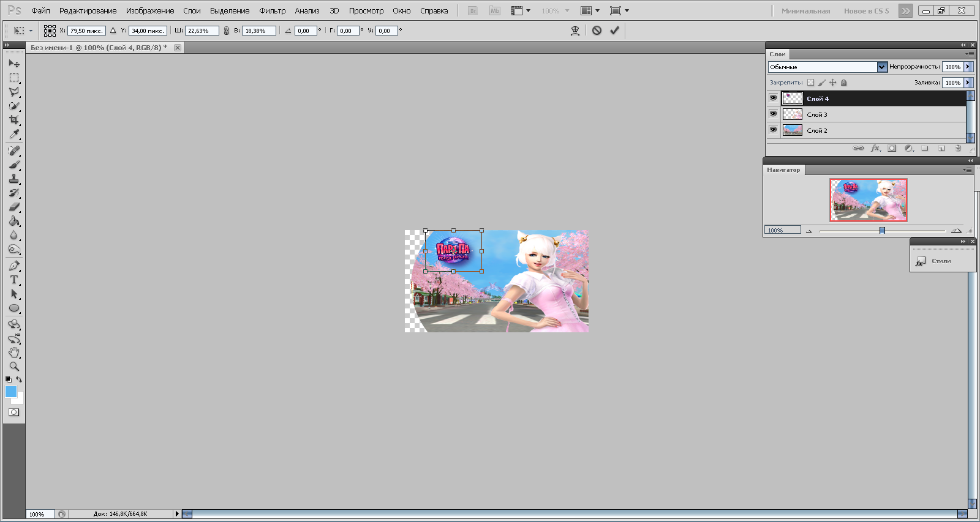Select the History Brush tool

pyautogui.click(x=14, y=193)
